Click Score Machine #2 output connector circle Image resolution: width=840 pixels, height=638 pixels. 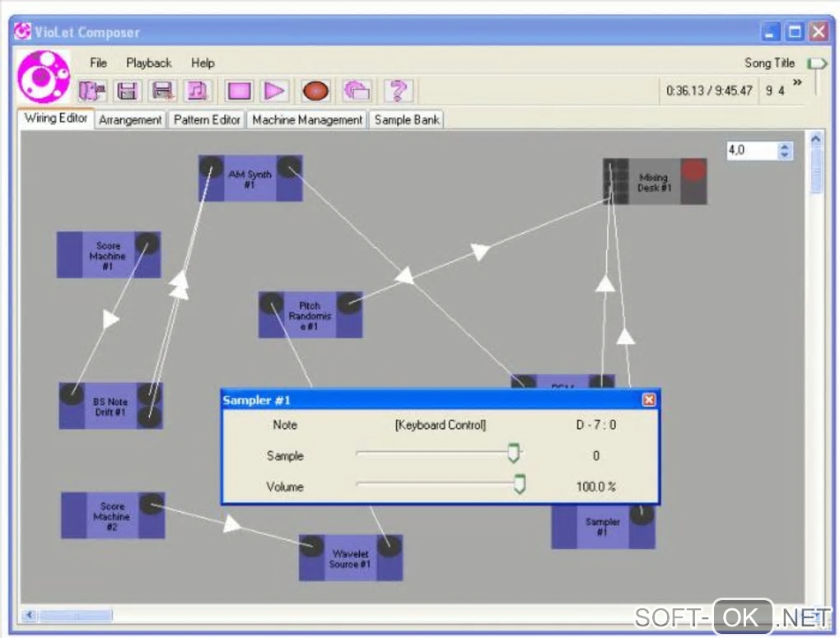pyautogui.click(x=152, y=505)
